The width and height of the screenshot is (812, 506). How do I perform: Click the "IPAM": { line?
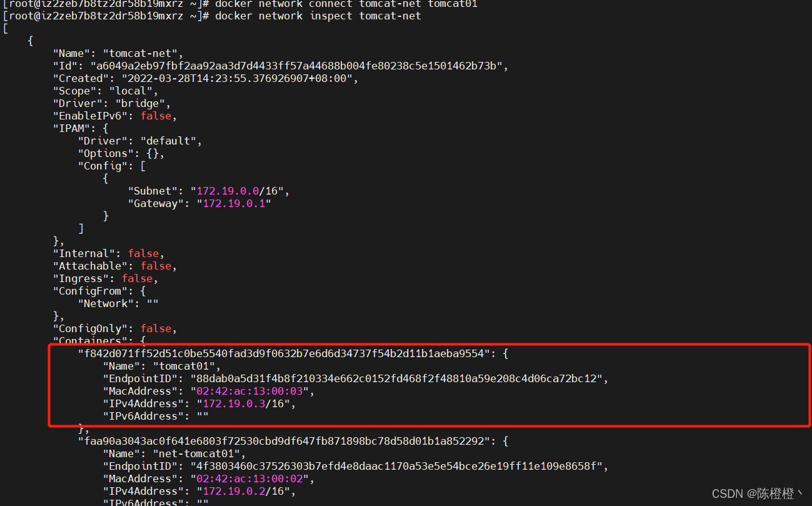coord(81,128)
